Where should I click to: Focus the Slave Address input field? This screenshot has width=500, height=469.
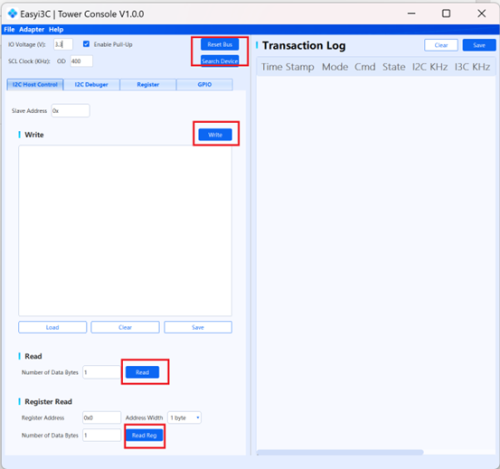click(70, 111)
